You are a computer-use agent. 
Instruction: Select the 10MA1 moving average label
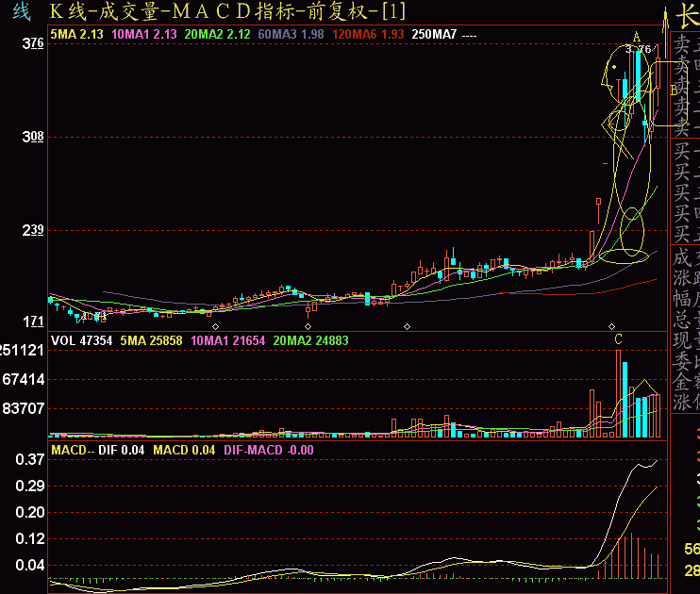pos(143,34)
